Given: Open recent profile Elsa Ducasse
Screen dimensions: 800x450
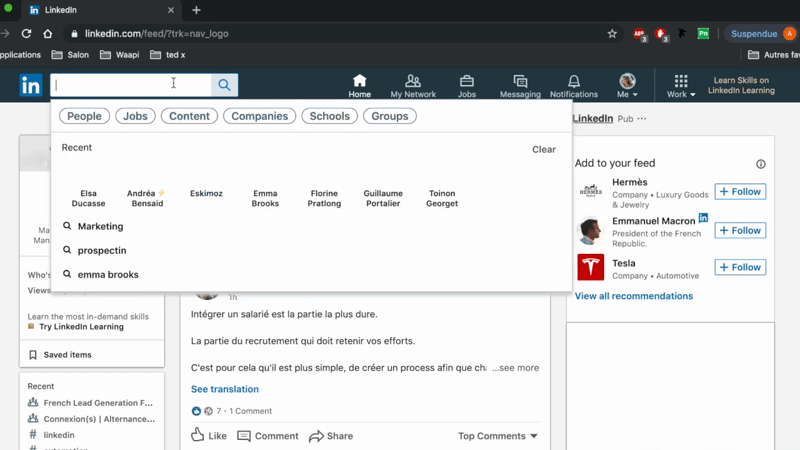Looking at the screenshot, I should click(x=88, y=198).
